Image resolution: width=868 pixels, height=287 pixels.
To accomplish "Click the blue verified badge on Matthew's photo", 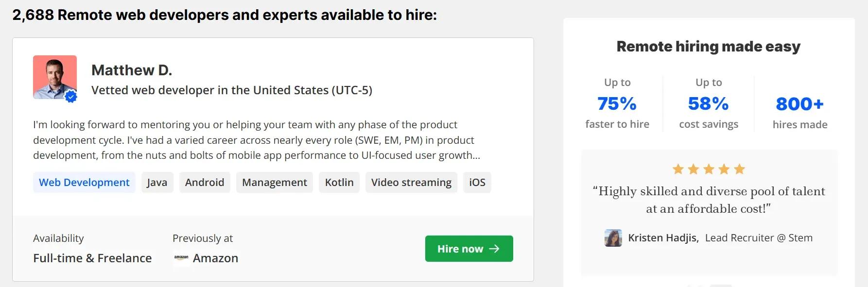I will (71, 96).
